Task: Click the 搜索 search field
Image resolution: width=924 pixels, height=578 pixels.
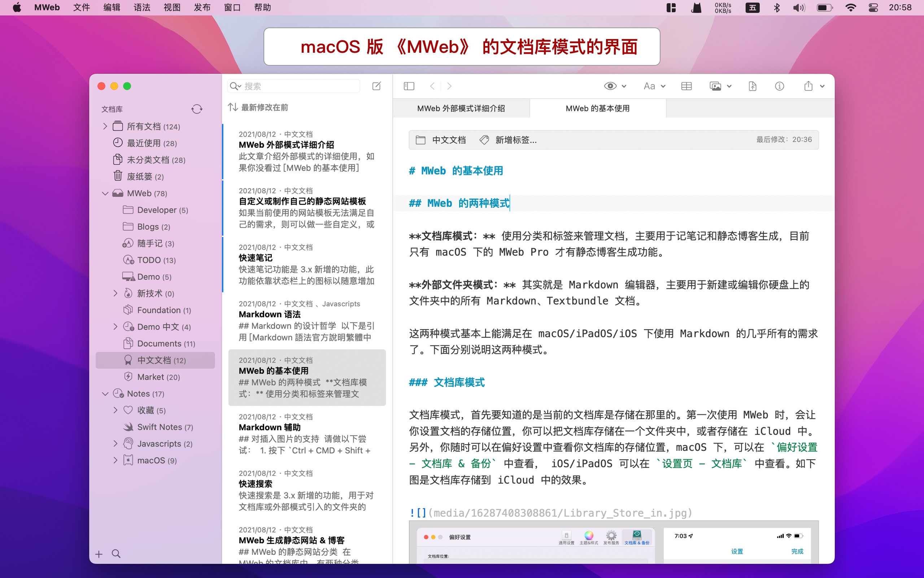Action: 293,86
